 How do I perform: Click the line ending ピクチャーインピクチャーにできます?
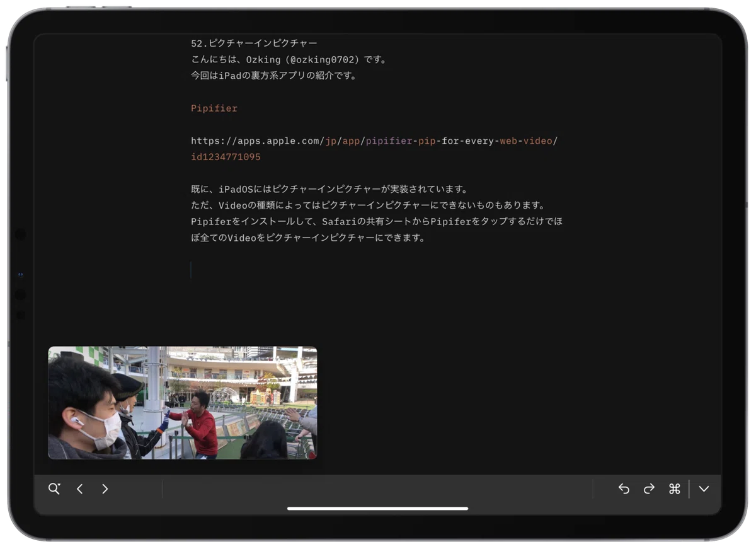click(308, 238)
